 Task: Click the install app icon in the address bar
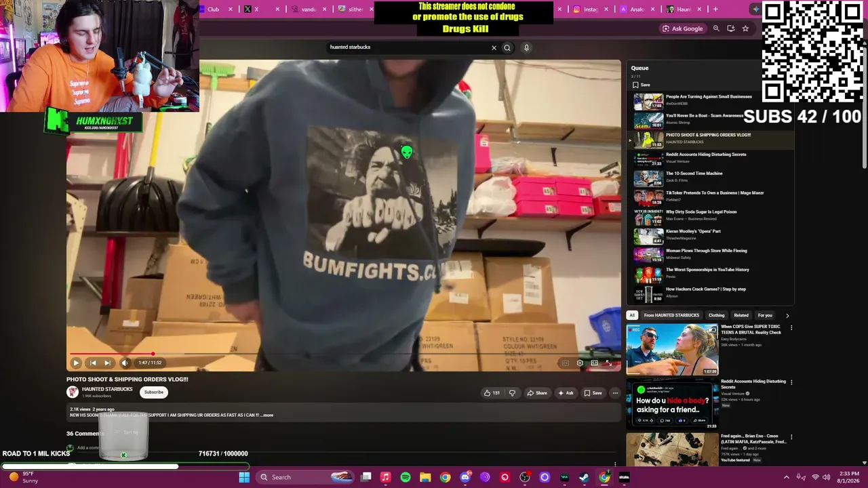coord(730,28)
